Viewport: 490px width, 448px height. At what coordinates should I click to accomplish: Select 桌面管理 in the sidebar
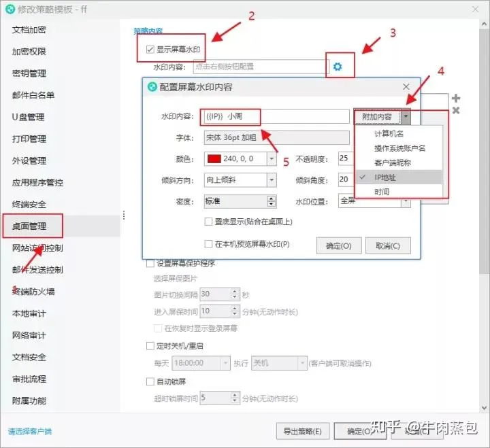(x=29, y=226)
